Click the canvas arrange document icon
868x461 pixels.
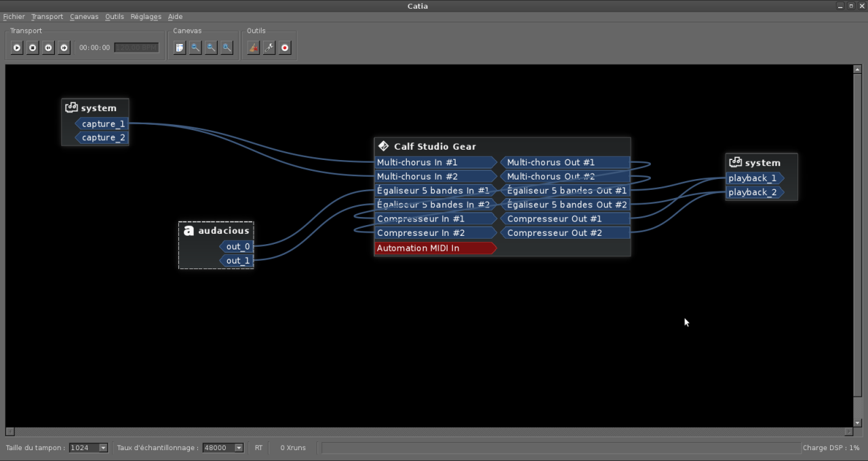tap(180, 47)
